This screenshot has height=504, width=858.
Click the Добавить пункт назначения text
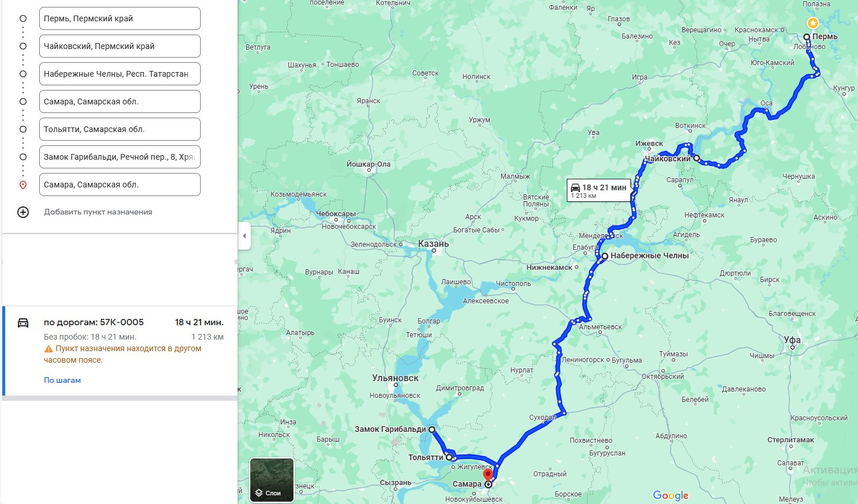click(98, 212)
